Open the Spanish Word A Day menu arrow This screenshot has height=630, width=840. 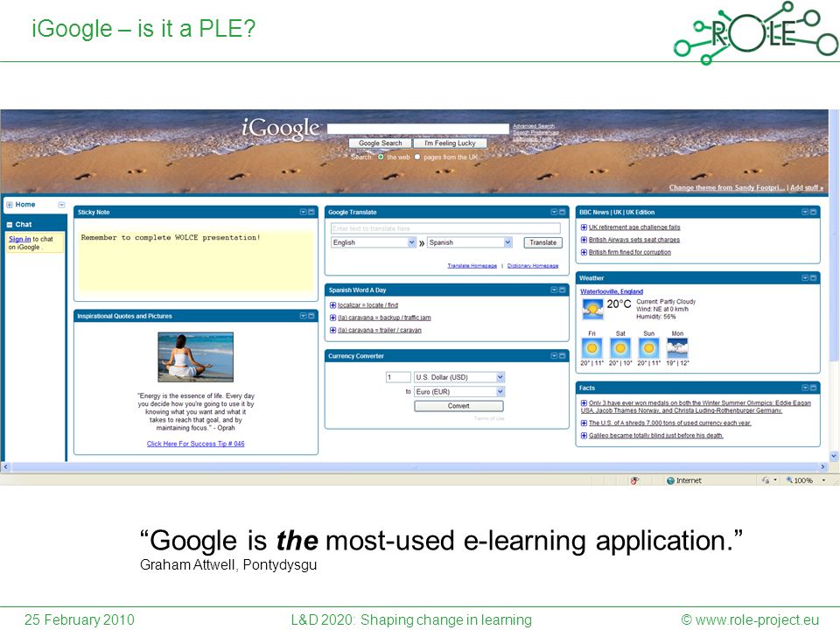555,290
